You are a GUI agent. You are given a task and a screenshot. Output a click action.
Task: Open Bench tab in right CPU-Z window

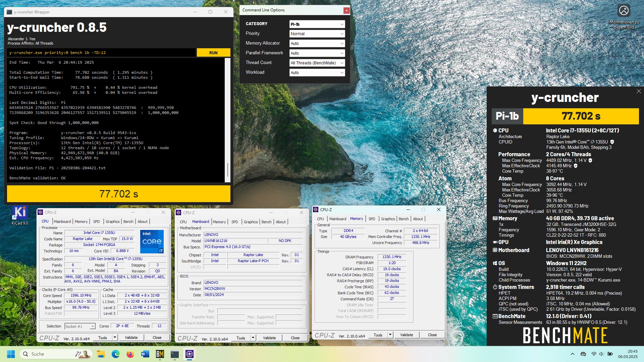[404, 219]
